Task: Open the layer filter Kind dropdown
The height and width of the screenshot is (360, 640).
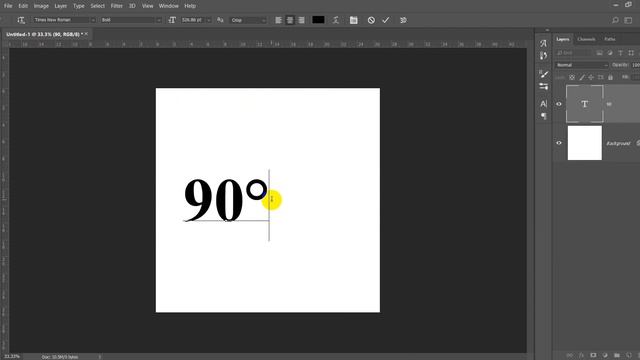Action: (573, 53)
